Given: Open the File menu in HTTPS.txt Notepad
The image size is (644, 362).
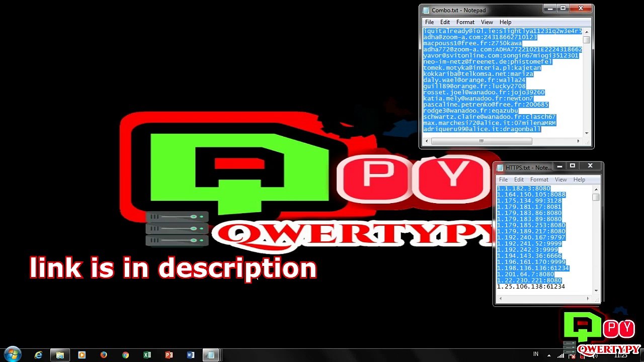Looking at the screenshot, I should (503, 179).
